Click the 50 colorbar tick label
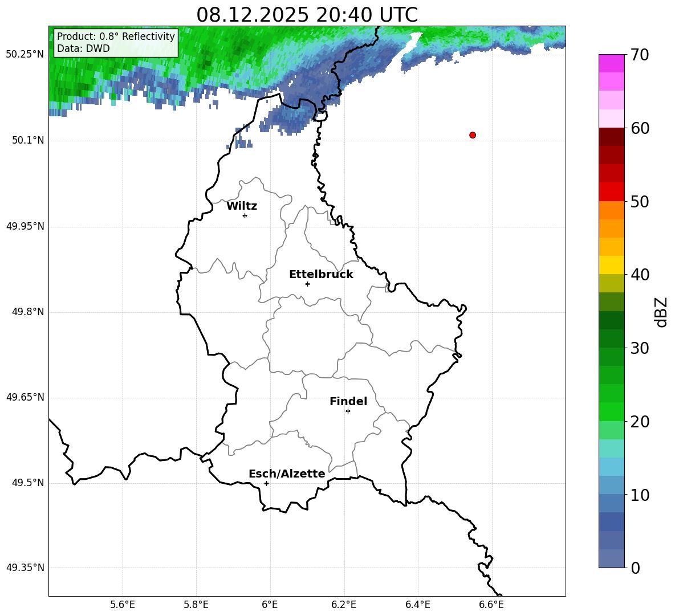 point(640,201)
